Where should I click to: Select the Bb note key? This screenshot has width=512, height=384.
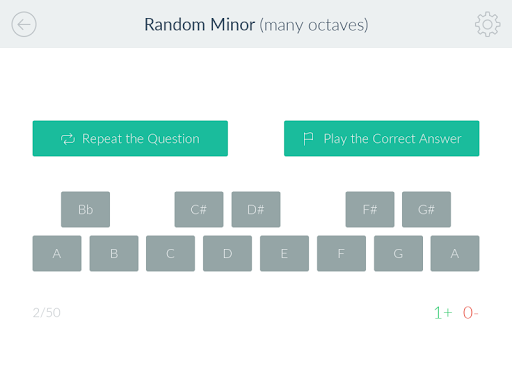[85, 209]
